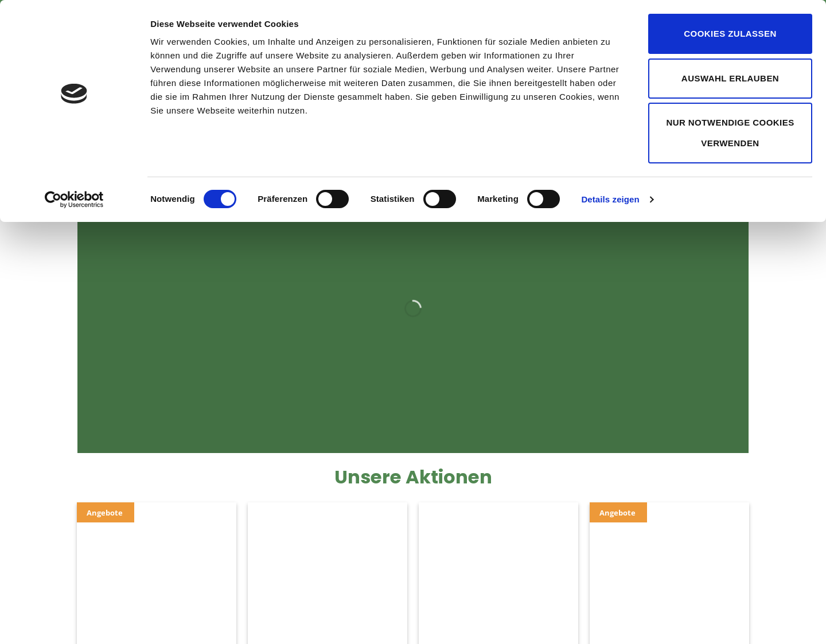Choose Nur notwendige Cookies verwenden
The height and width of the screenshot is (644, 826).
pyautogui.click(x=730, y=133)
